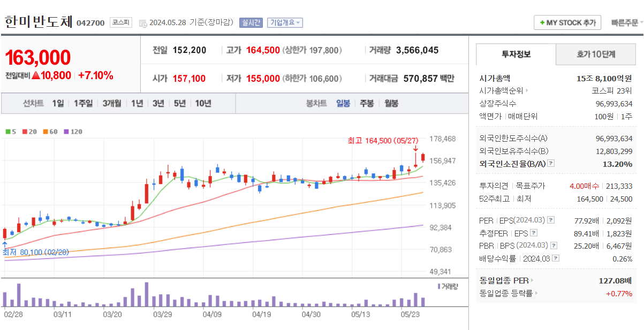Click the 03/29 date on chart axis
The width and height of the screenshot is (644, 330).
162,314
